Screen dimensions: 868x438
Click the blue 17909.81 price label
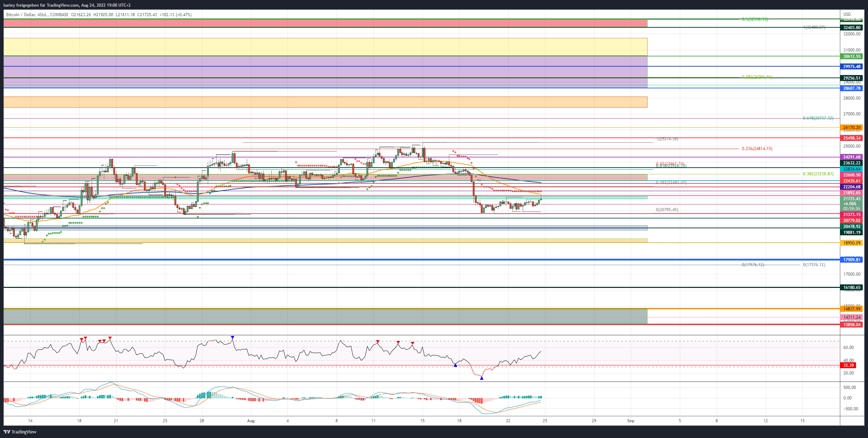click(852, 260)
